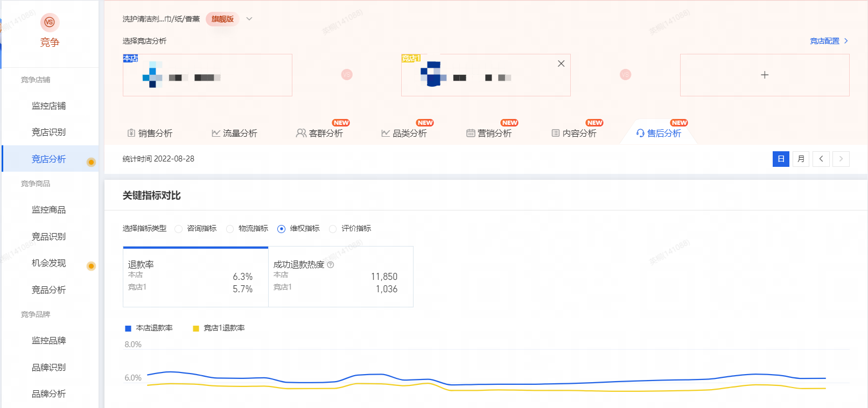Viewport: 868px width, 408px height.
Task: Select the 售后分析 tab
Action: point(659,133)
